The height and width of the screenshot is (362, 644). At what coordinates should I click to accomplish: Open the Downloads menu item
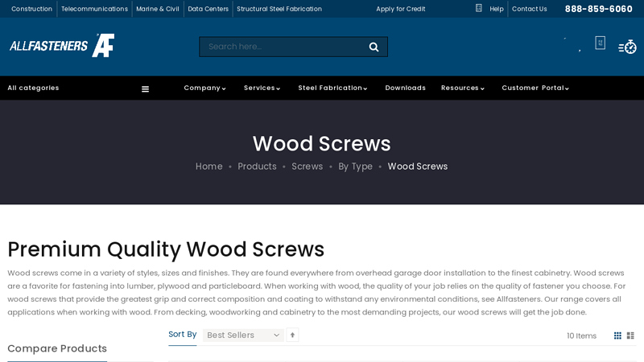(x=406, y=88)
